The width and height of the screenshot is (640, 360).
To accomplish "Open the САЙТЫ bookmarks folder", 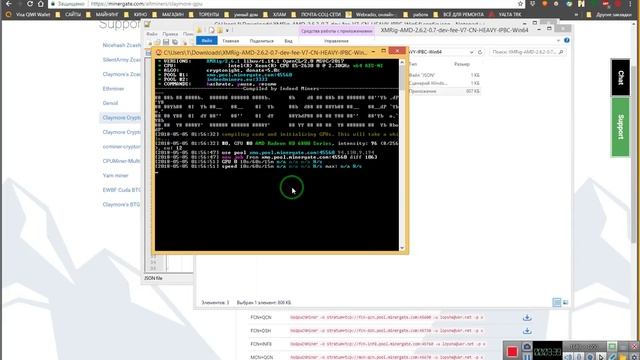I will (69, 14).
